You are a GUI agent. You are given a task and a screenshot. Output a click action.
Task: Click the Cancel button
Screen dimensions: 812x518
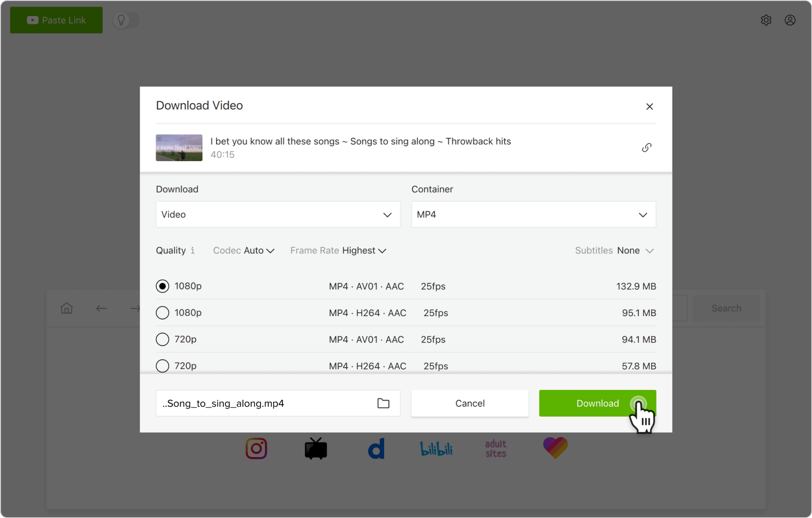(x=470, y=403)
